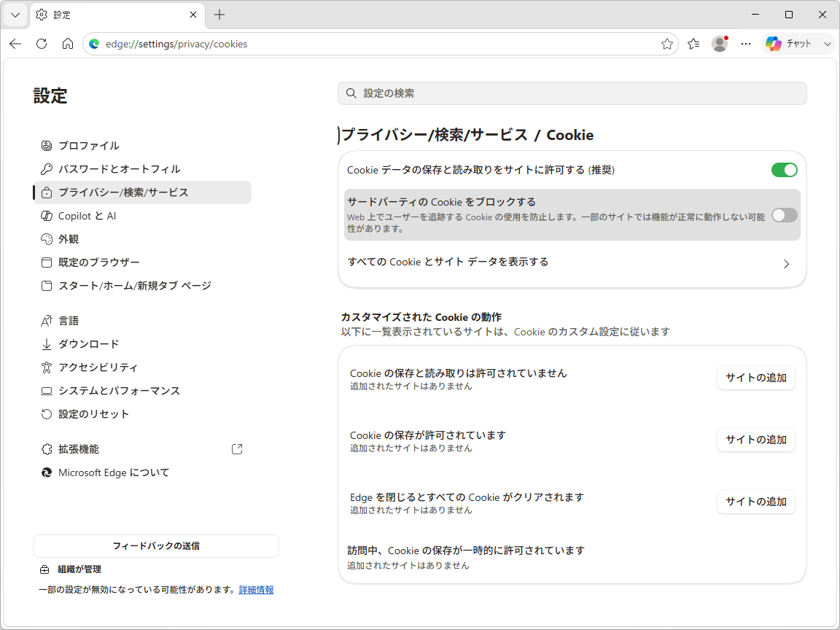Open スタート/ホーム/新規タブ ページ settings

pyautogui.click(x=142, y=286)
